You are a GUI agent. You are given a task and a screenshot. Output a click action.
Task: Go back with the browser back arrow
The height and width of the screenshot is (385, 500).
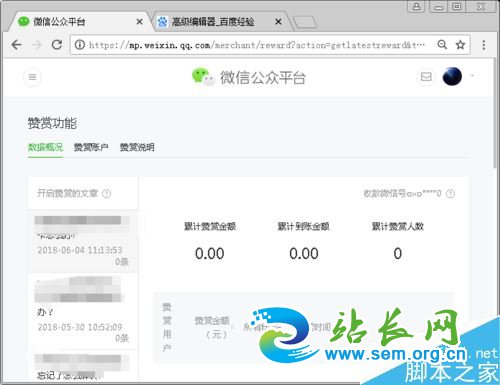tap(16, 45)
